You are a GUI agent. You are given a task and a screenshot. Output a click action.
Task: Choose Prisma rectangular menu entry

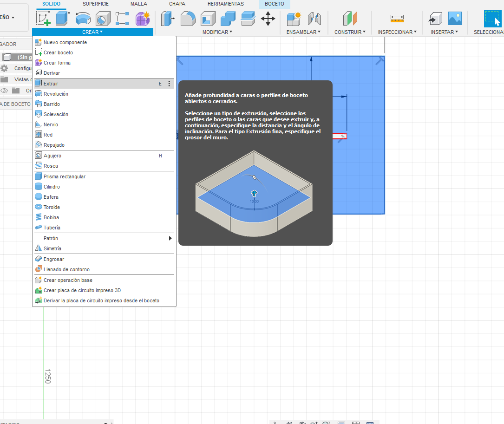pos(104,176)
